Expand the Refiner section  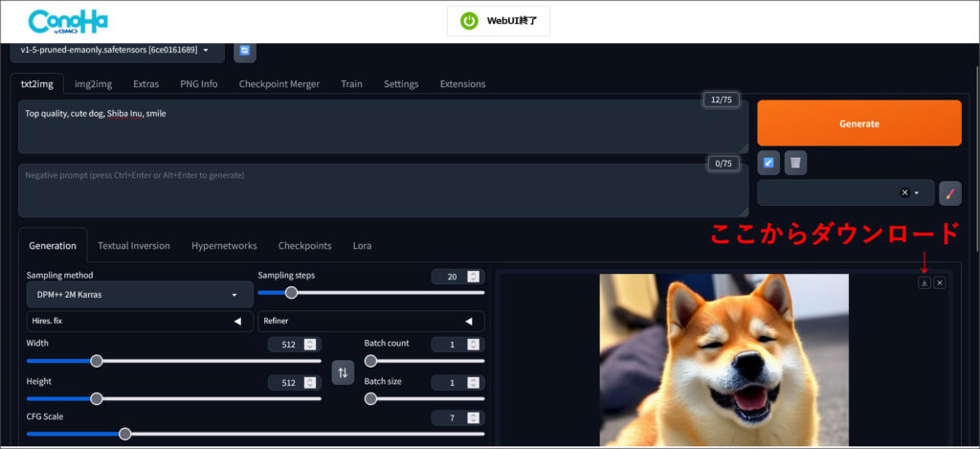(370, 321)
